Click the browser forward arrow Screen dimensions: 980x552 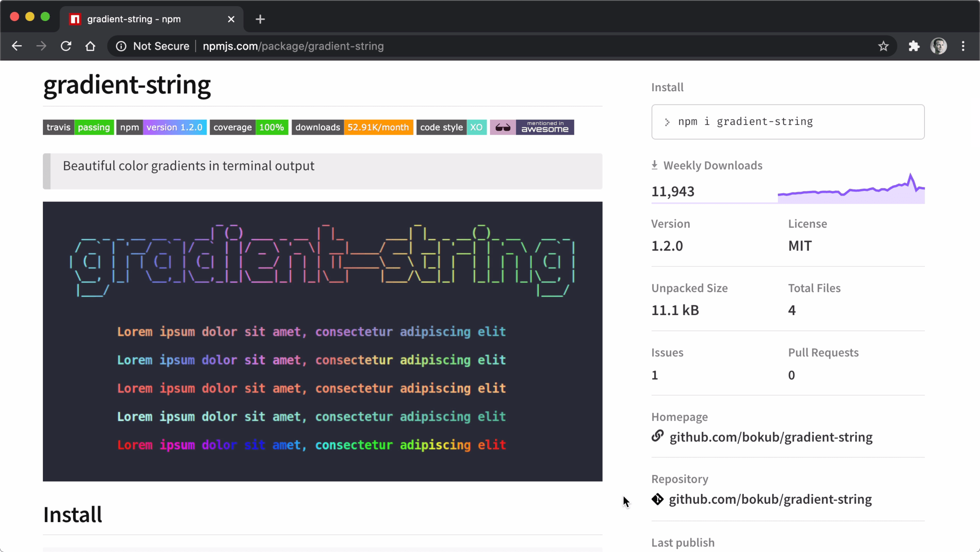(x=41, y=46)
